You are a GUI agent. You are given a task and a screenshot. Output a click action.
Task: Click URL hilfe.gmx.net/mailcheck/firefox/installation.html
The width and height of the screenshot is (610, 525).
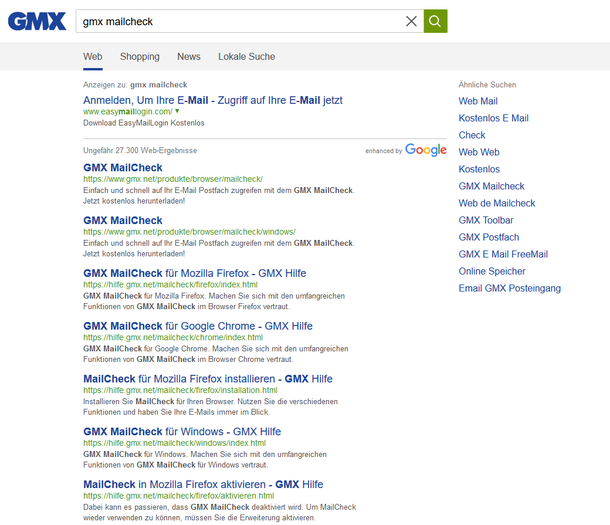tap(180, 390)
